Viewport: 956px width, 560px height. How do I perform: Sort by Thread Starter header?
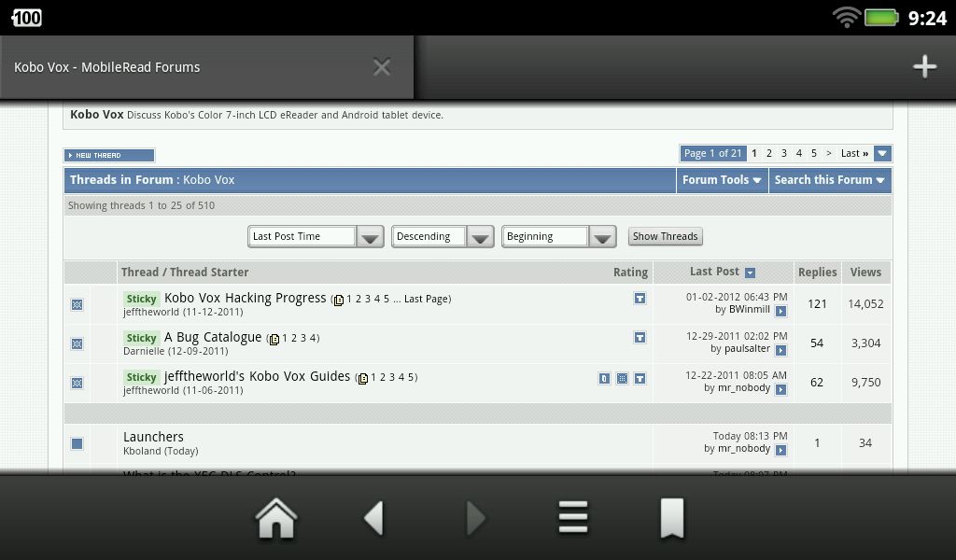point(209,273)
